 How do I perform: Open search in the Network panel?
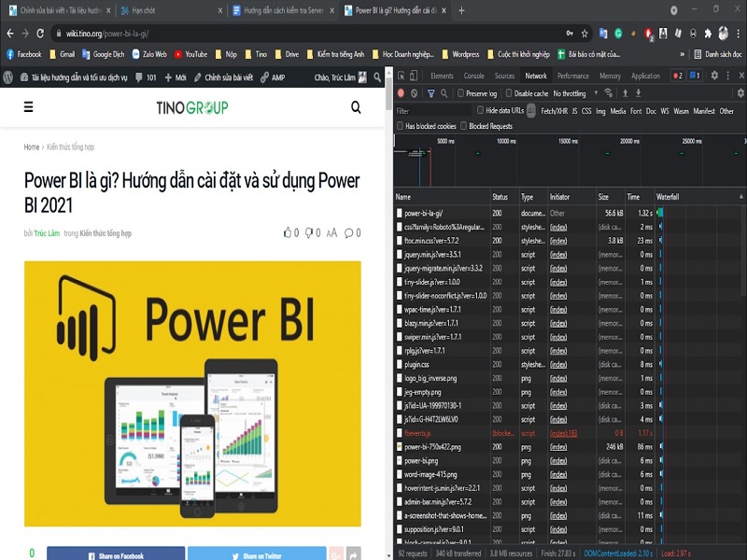(x=444, y=93)
